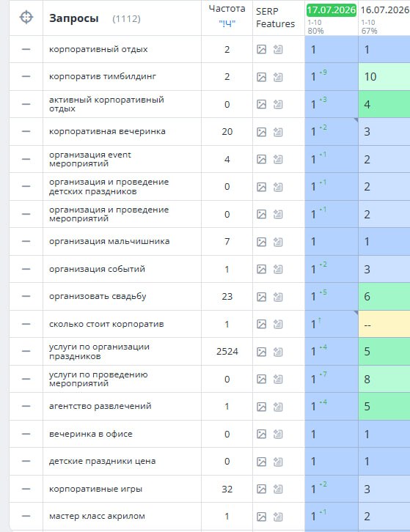Click image SERP icon for агентство развлечений

[x=261, y=407]
